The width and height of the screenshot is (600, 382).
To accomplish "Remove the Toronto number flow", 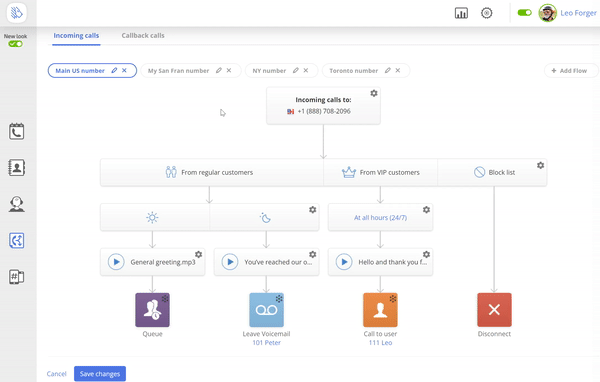I will coord(398,70).
